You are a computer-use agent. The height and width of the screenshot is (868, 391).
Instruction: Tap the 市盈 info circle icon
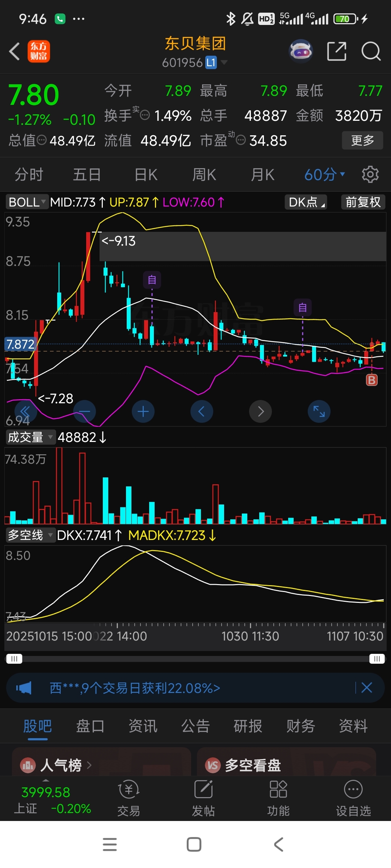tap(241, 140)
